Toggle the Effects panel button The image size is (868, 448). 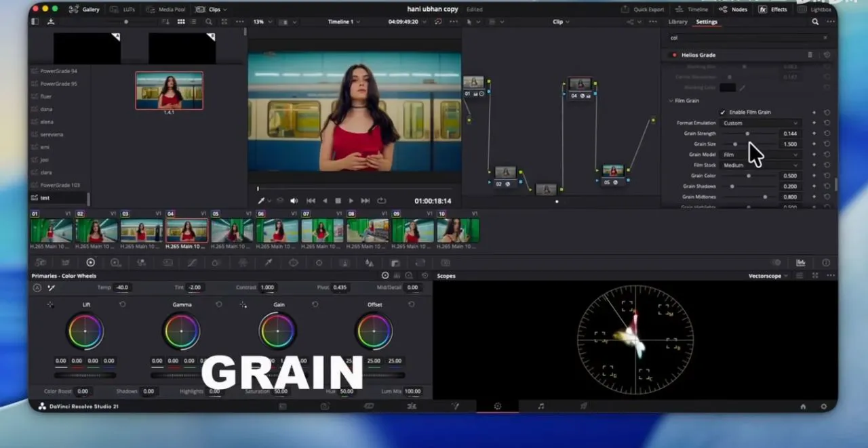tap(773, 9)
